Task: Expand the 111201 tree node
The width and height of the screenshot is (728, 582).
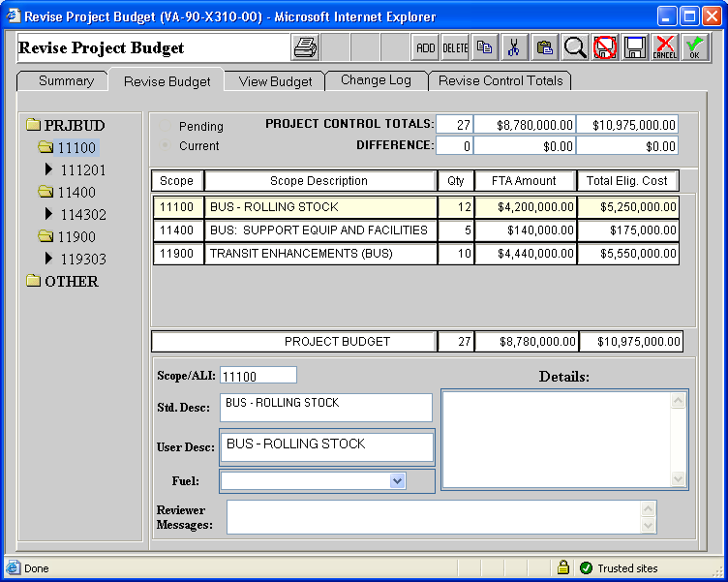Action: (49, 170)
